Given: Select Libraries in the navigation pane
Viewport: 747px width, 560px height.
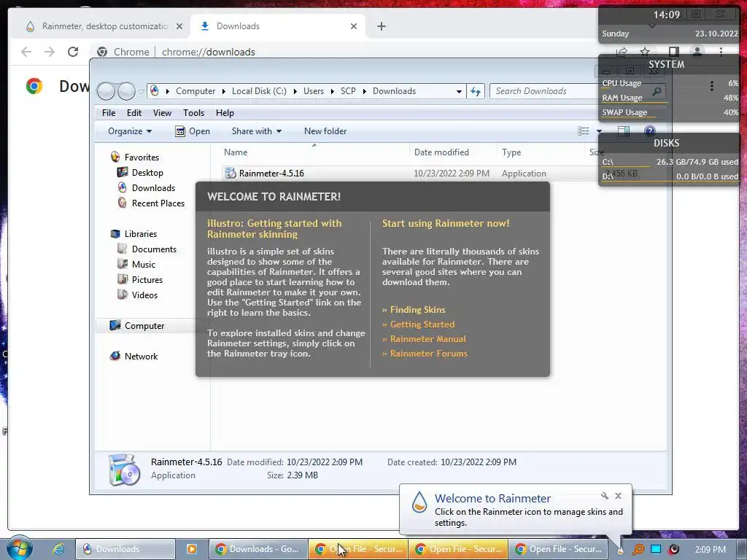Looking at the screenshot, I should pos(141,234).
